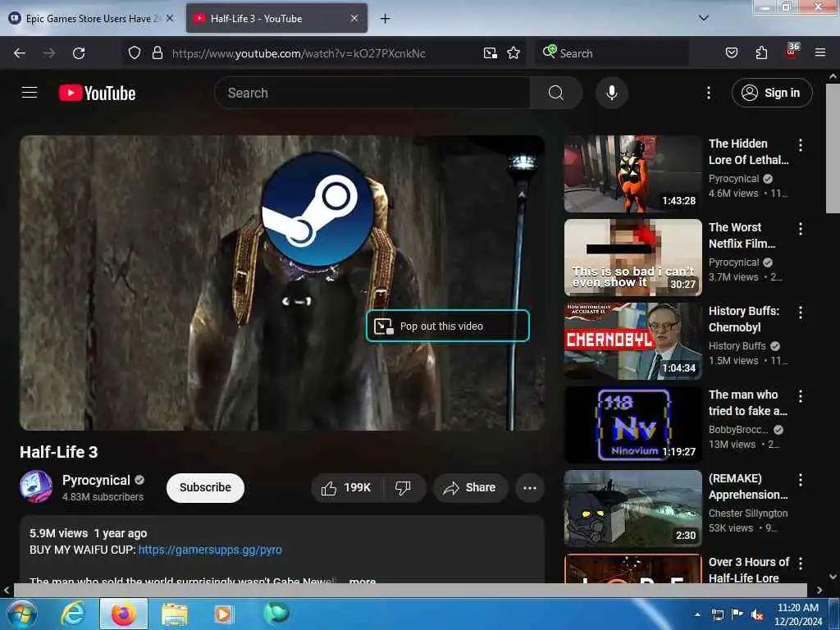Click the horizontal scrollbar right arrow
Image resolution: width=840 pixels, height=630 pixels.
click(x=819, y=590)
